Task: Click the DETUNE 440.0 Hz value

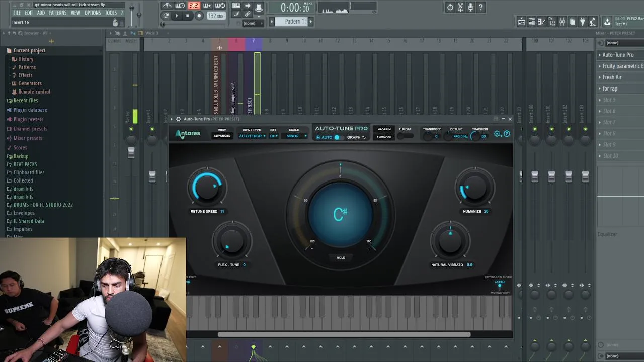Action: (x=460, y=136)
